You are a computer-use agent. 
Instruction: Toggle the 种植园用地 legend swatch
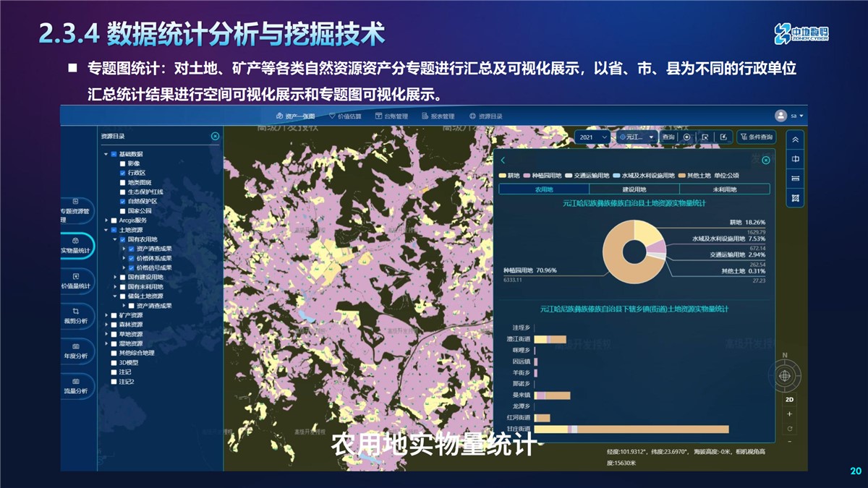[527, 176]
